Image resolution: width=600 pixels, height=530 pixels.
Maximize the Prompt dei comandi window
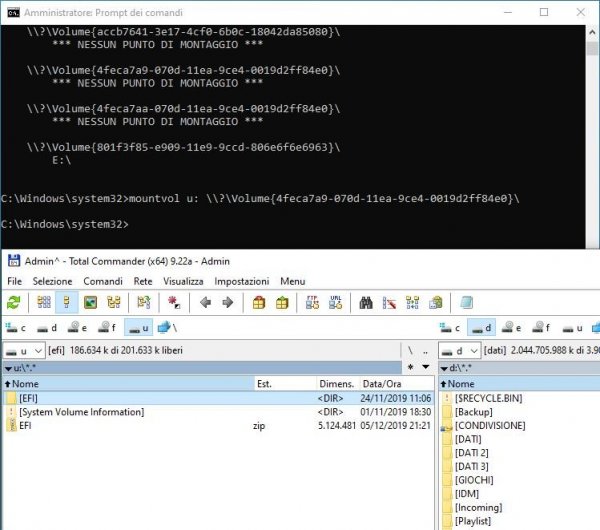pyautogui.click(x=544, y=12)
